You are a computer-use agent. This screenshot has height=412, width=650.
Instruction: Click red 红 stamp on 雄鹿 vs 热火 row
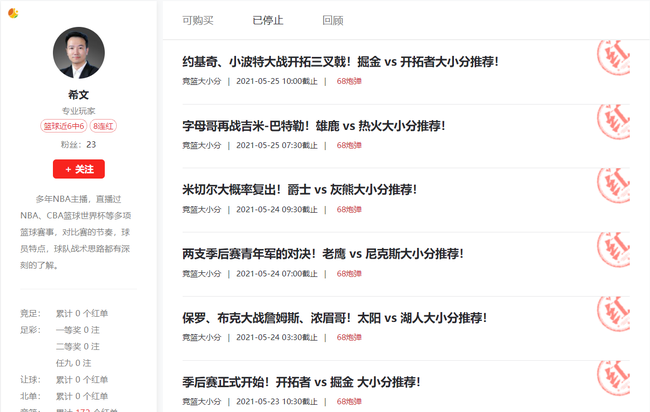click(x=614, y=122)
